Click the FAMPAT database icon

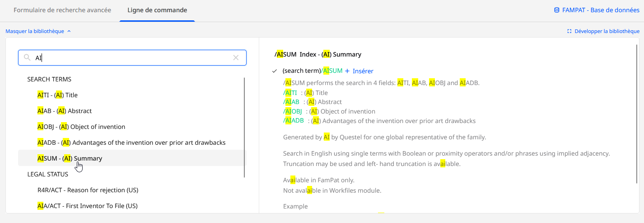557,10
